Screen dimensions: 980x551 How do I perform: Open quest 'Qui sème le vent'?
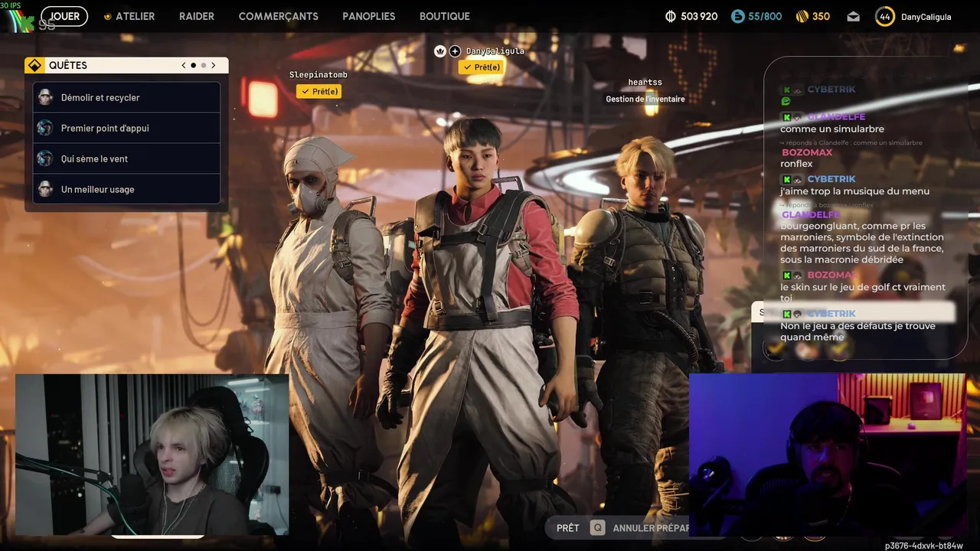click(126, 158)
